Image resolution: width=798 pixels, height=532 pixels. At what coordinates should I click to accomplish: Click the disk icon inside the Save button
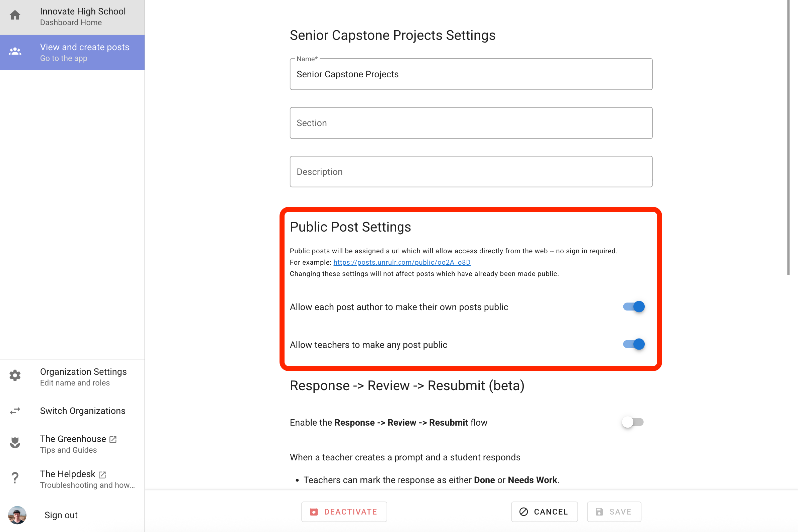(598, 511)
